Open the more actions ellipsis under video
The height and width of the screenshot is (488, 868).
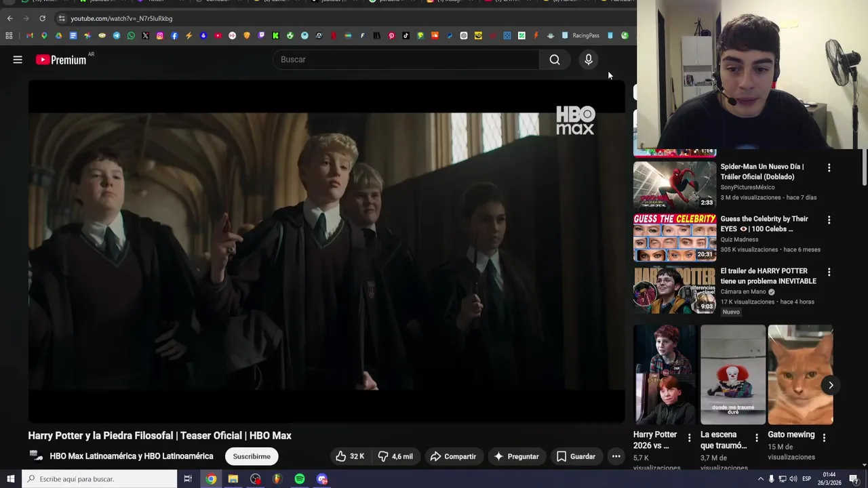[x=616, y=456]
